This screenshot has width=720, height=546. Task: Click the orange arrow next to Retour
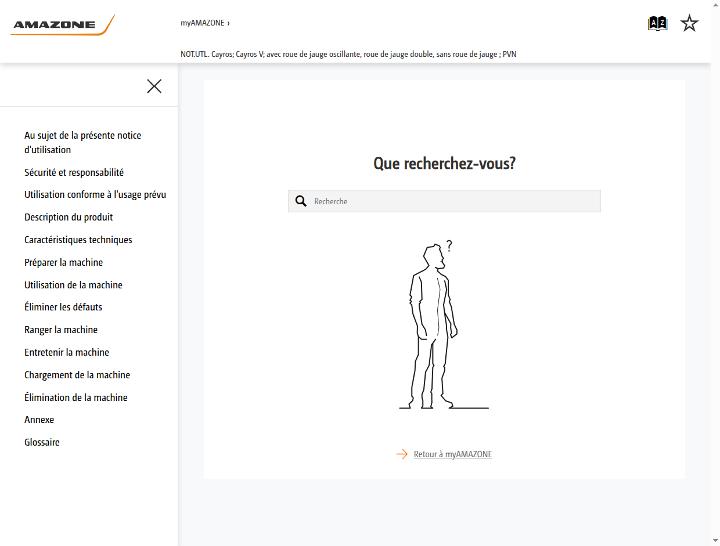tap(402, 454)
